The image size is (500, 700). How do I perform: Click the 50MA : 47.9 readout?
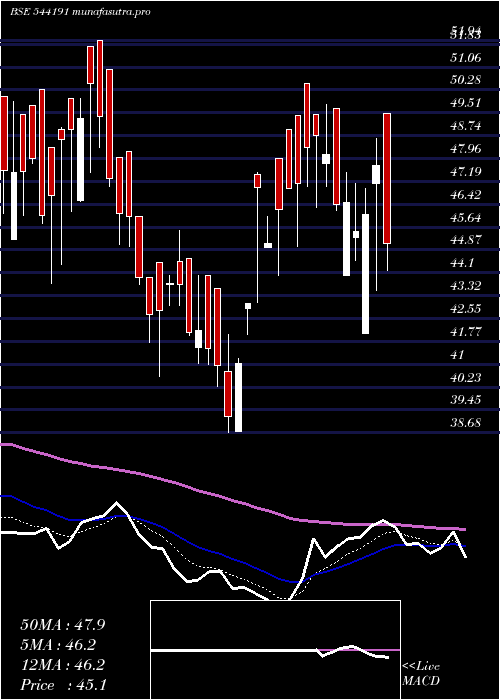(x=63, y=625)
